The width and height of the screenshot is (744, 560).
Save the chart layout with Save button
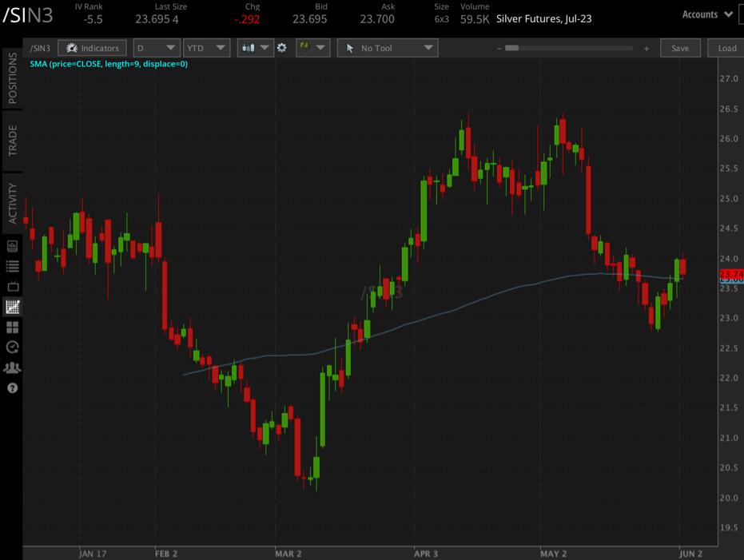point(680,48)
